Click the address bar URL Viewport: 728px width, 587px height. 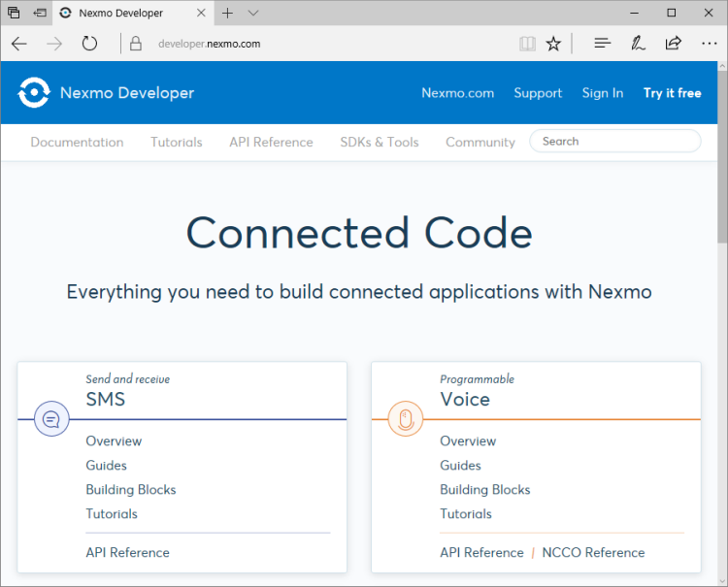210,44
